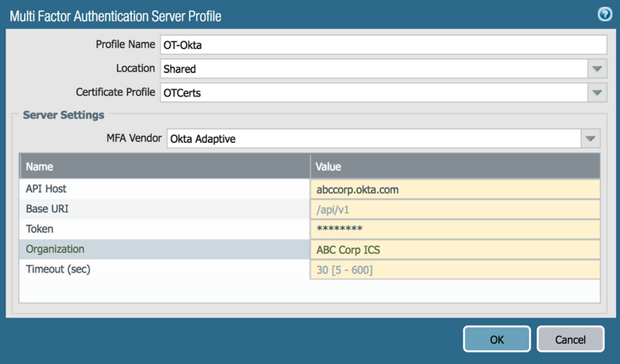Select the Token row name cell
Screen dimensions: 620x364
point(165,229)
